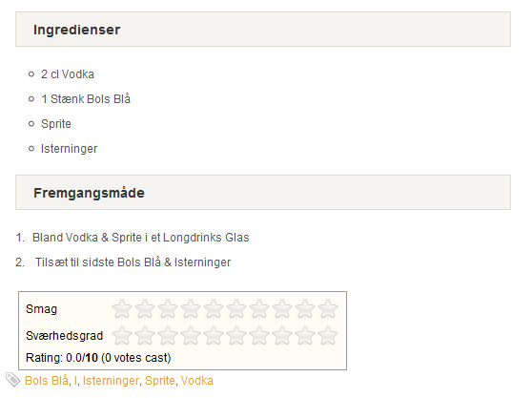Click the Rating 0.0/10 votes text

tap(98, 358)
